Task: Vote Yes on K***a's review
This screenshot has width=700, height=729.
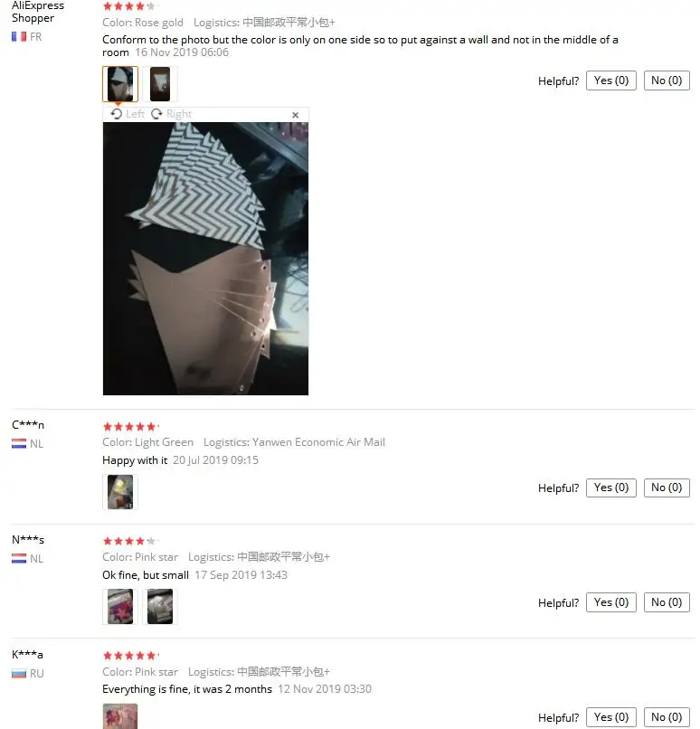Action: tap(610, 717)
